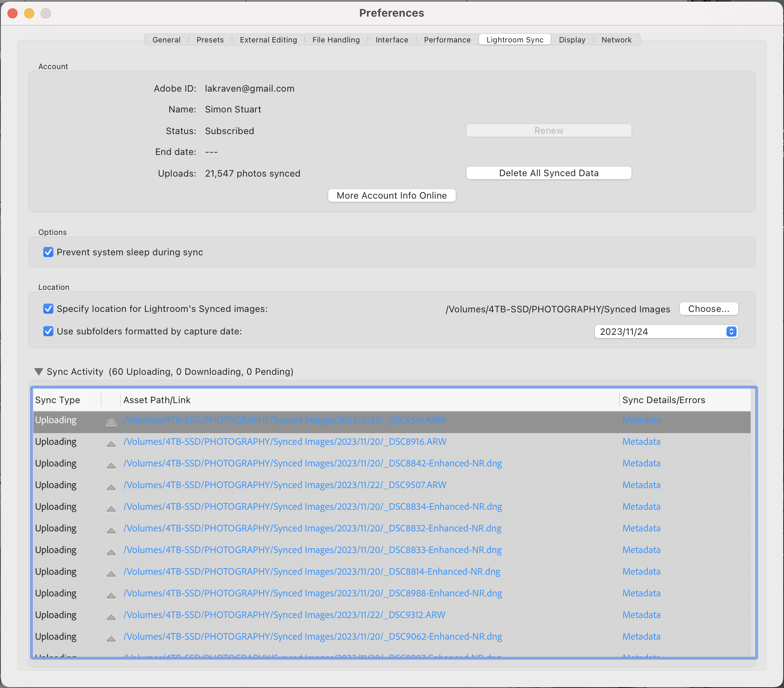Click upload icon for _DSC8814-Enhanced-NR.dng row

tap(111, 574)
